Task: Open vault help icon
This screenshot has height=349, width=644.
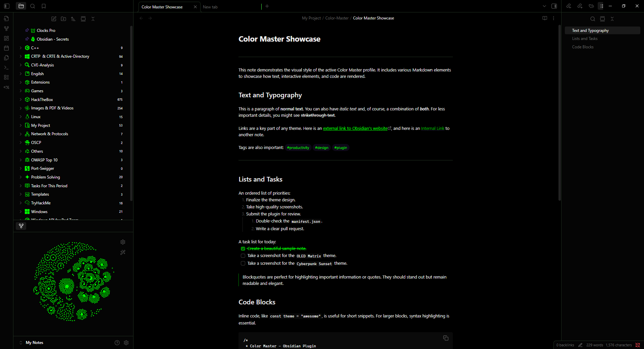Action: click(117, 343)
